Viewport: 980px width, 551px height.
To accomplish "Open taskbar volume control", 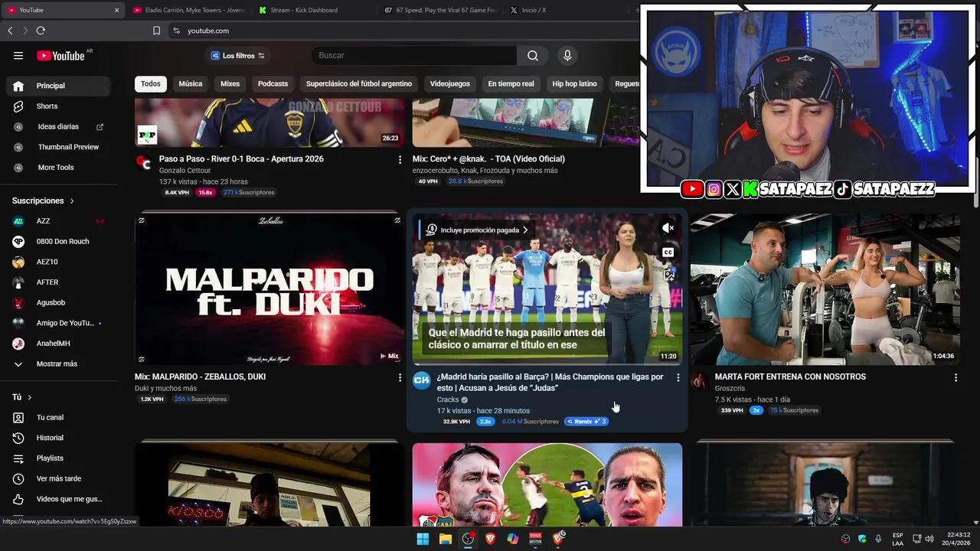I will coord(929,539).
